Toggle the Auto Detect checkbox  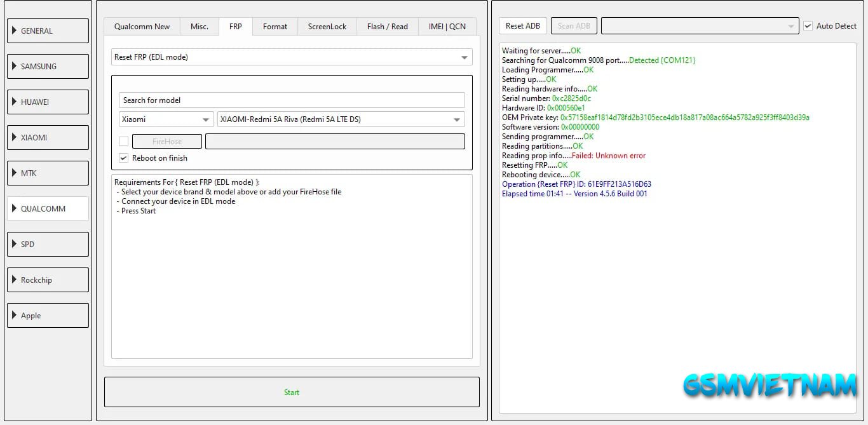(808, 26)
